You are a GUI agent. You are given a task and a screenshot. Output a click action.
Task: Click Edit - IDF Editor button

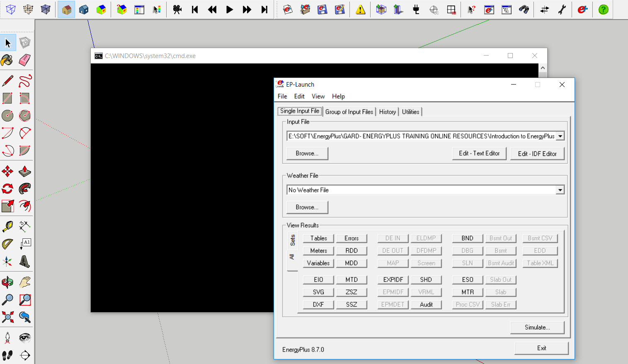click(x=537, y=154)
